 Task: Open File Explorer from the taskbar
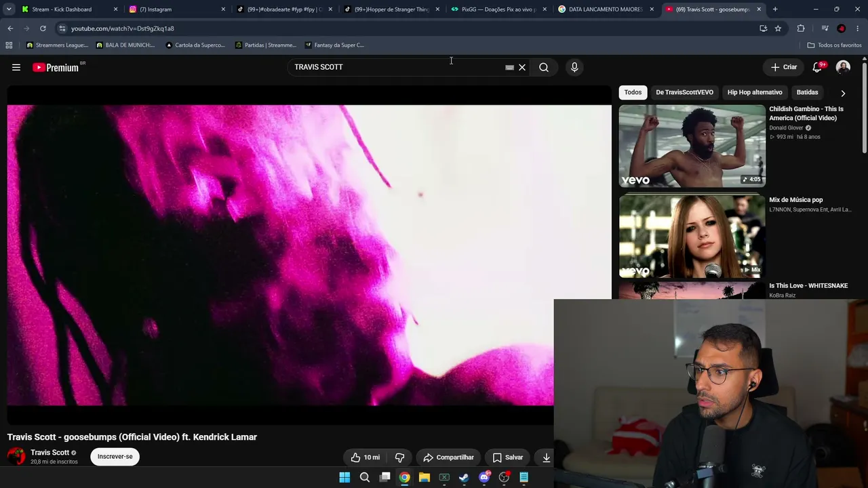point(425,477)
